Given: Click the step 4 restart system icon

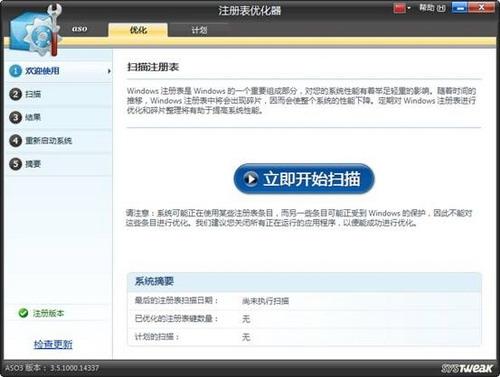Looking at the screenshot, I should click(15, 141).
